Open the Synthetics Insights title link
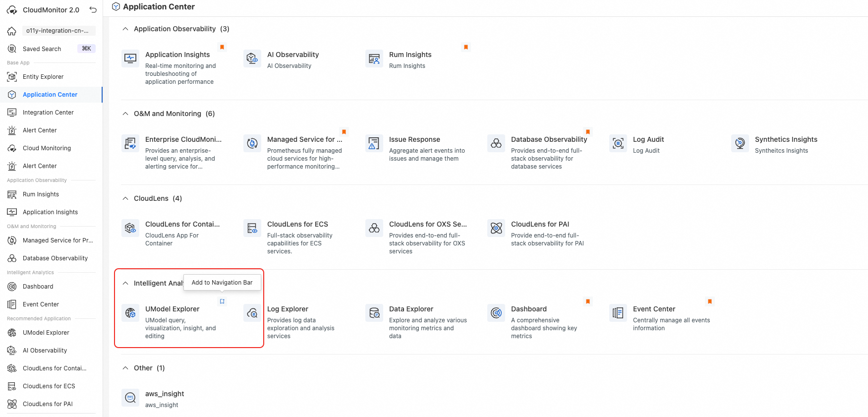The width and height of the screenshot is (868, 417). pyautogui.click(x=786, y=139)
